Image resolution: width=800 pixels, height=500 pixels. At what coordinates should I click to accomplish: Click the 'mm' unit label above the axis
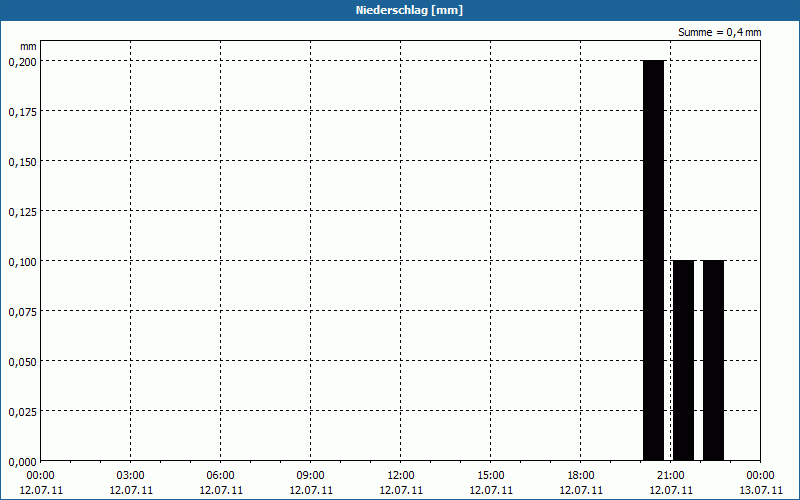pos(28,46)
